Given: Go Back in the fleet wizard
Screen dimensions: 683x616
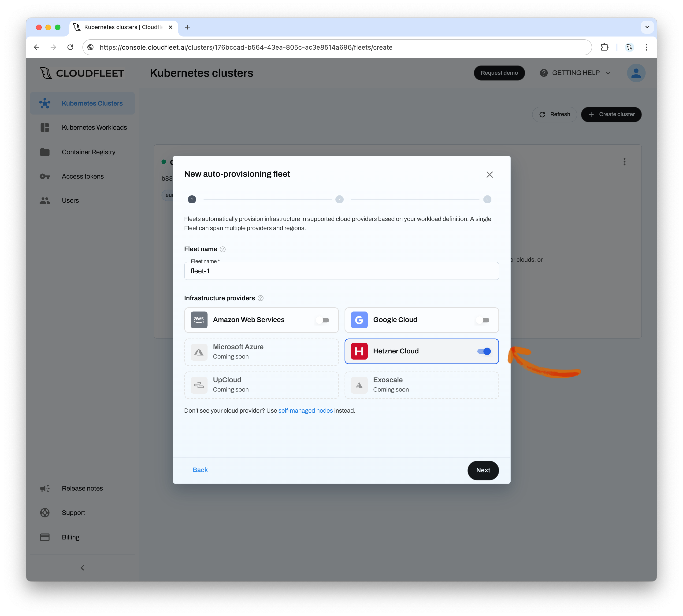Looking at the screenshot, I should [x=200, y=470].
